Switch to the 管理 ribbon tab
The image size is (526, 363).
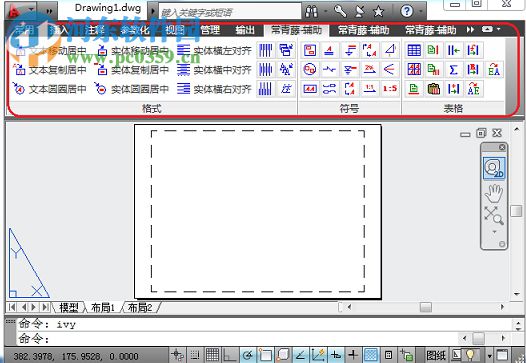[210, 30]
